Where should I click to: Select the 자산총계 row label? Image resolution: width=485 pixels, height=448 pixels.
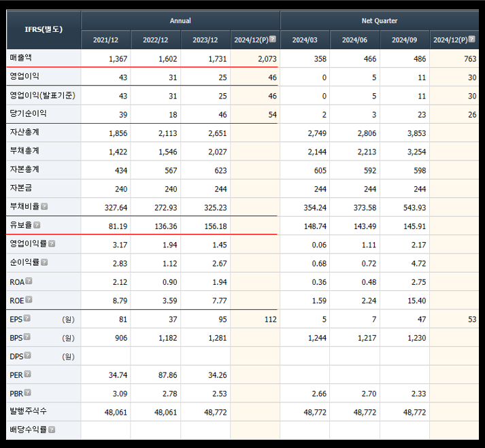point(24,133)
